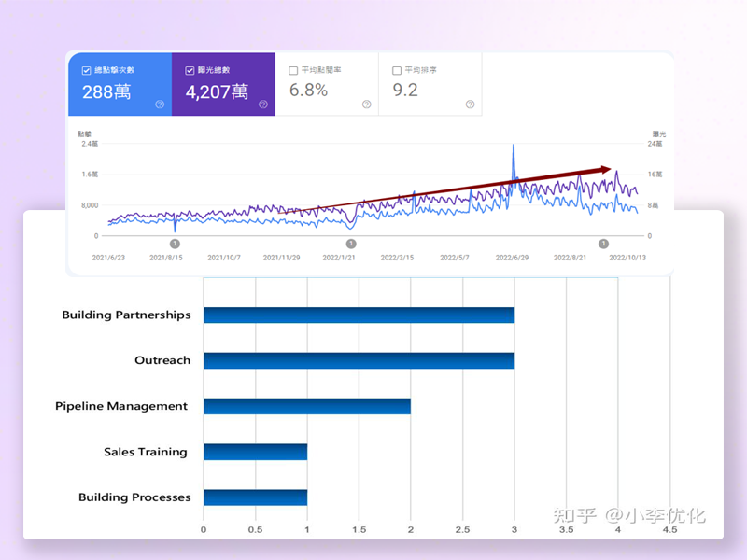This screenshot has width=747, height=560.
Task: Click help icon on 總點擊次數 card
Action: pyautogui.click(x=160, y=105)
